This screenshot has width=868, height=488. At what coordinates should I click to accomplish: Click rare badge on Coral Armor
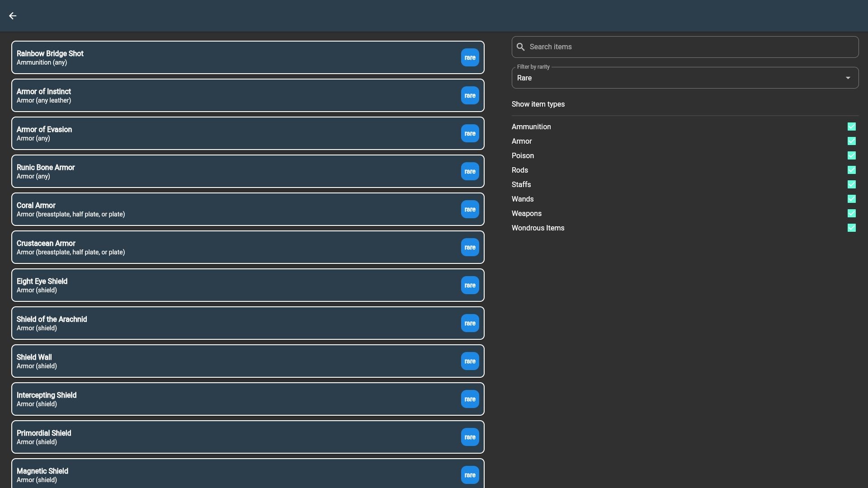(470, 210)
